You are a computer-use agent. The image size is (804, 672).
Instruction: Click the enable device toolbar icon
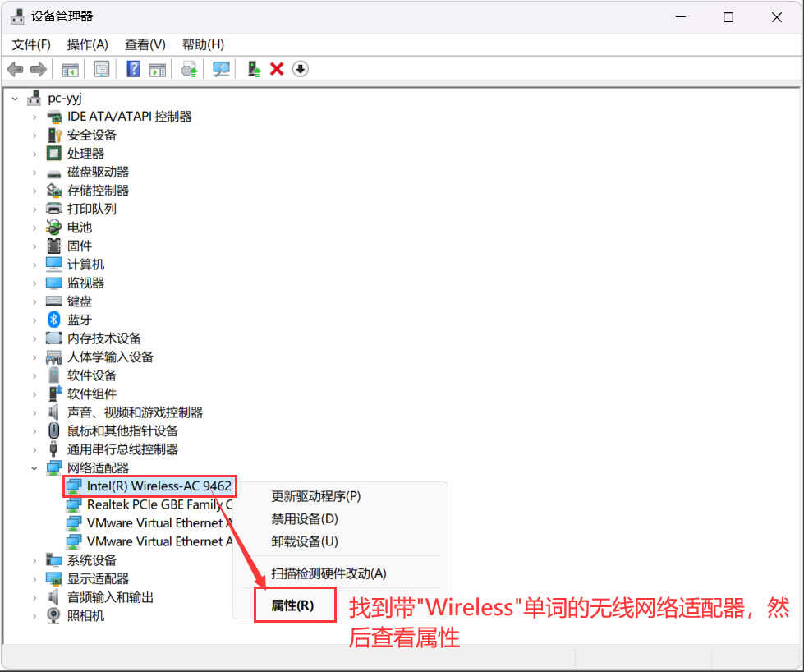tap(254, 69)
